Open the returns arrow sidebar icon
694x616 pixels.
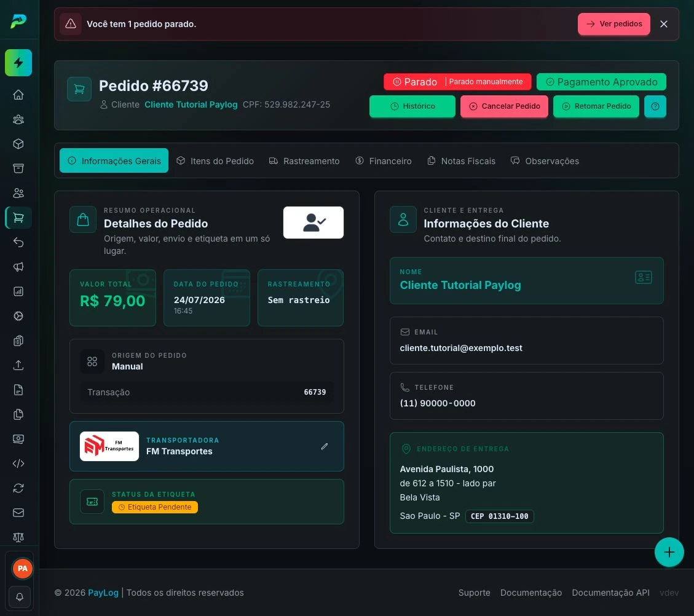coord(18,242)
